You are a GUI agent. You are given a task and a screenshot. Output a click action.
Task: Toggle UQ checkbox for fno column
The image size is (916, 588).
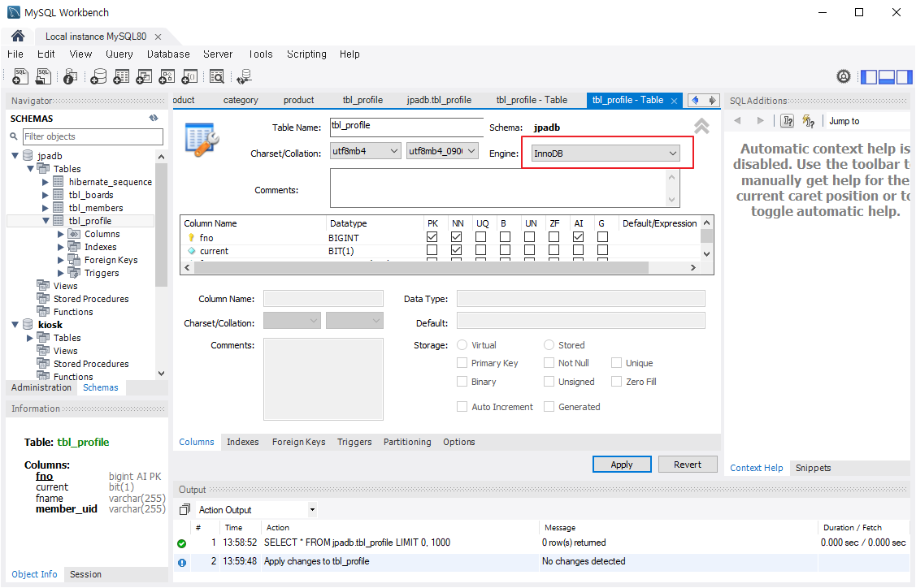click(x=481, y=237)
